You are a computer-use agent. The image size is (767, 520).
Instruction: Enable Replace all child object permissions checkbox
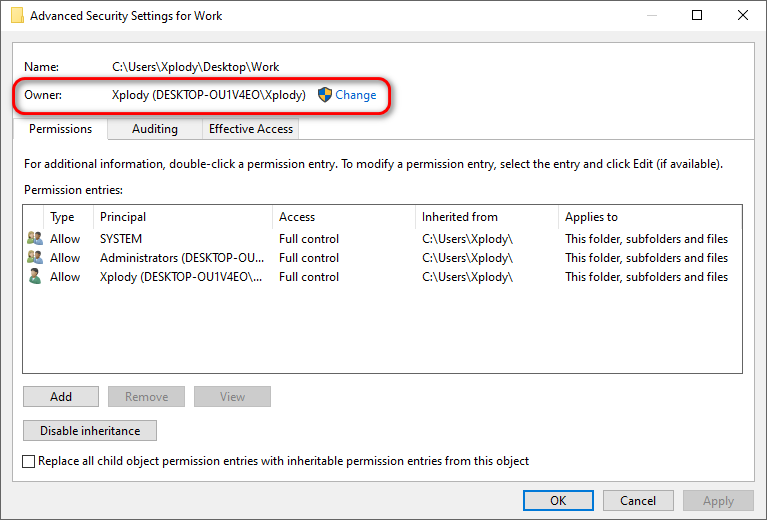29,461
